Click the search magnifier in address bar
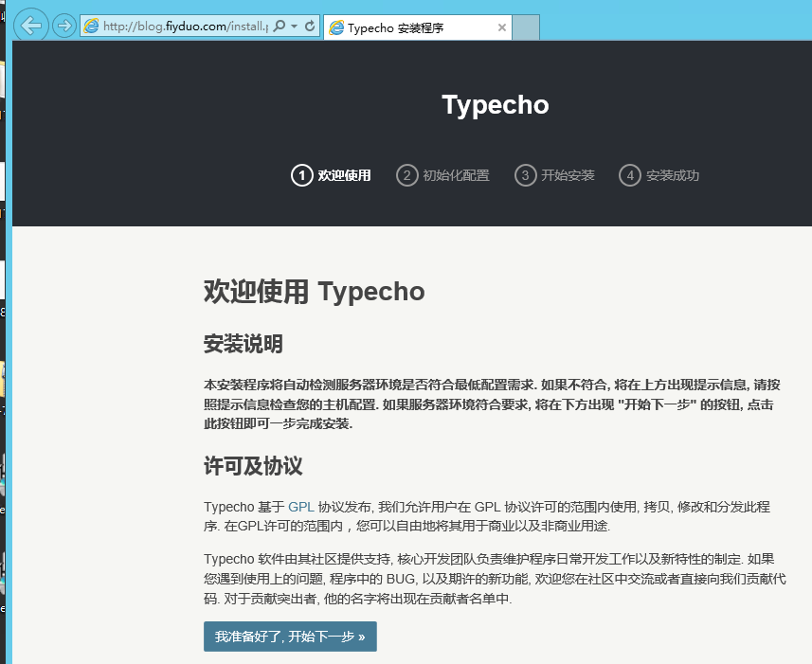 coord(280,26)
